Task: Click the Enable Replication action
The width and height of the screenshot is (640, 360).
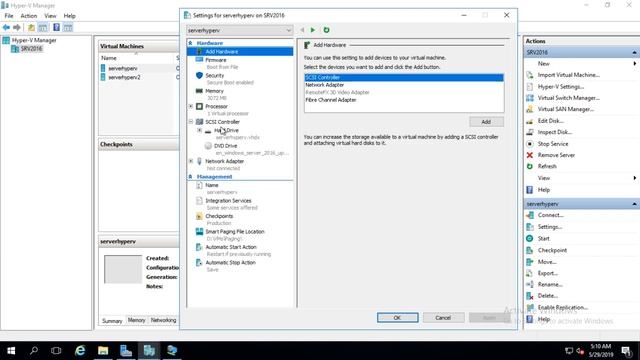Action: tap(562, 307)
